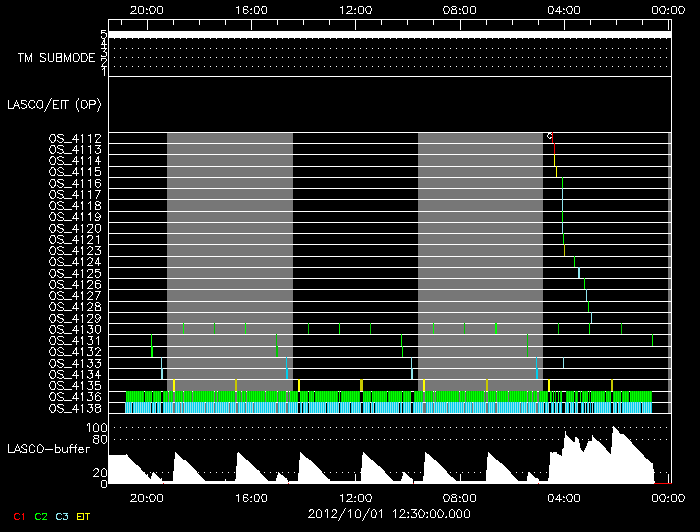This screenshot has width=700, height=532.
Task: Click the green marker in the OS_4124 row
Action: [x=574, y=262]
